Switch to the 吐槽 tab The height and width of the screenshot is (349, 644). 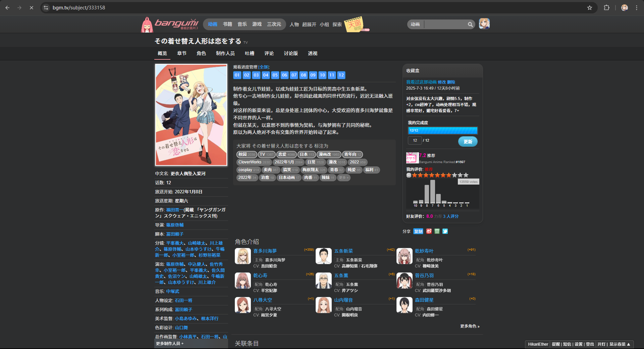click(x=250, y=53)
